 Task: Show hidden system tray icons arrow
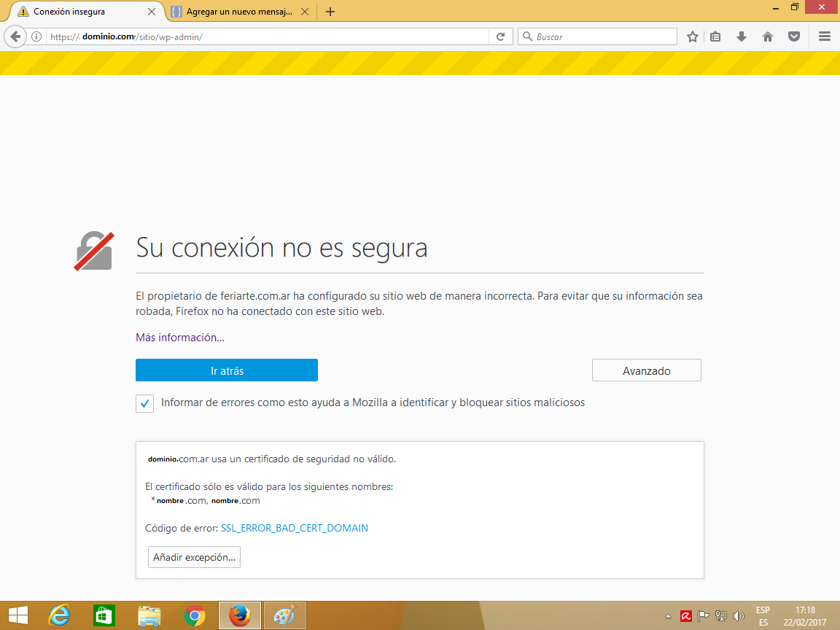tap(668, 616)
